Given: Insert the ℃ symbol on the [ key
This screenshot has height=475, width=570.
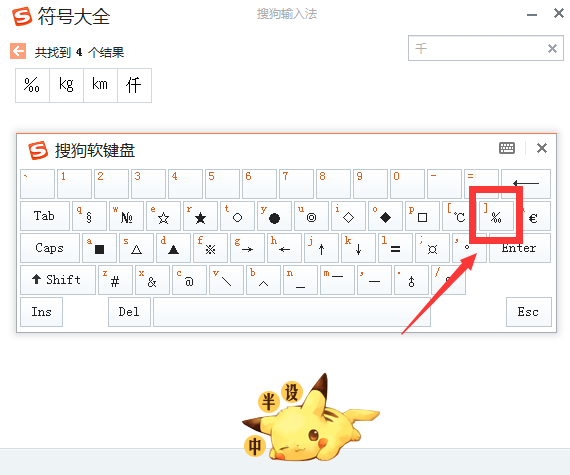Looking at the screenshot, I should [x=459, y=216].
